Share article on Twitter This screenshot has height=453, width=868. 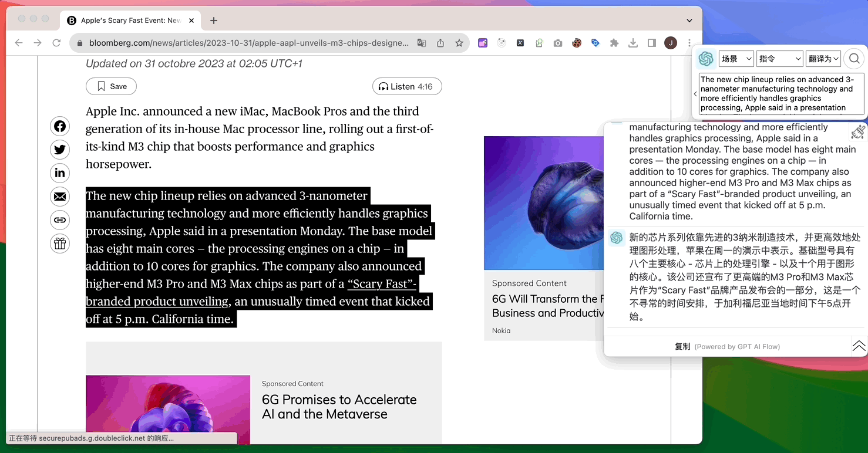60,150
